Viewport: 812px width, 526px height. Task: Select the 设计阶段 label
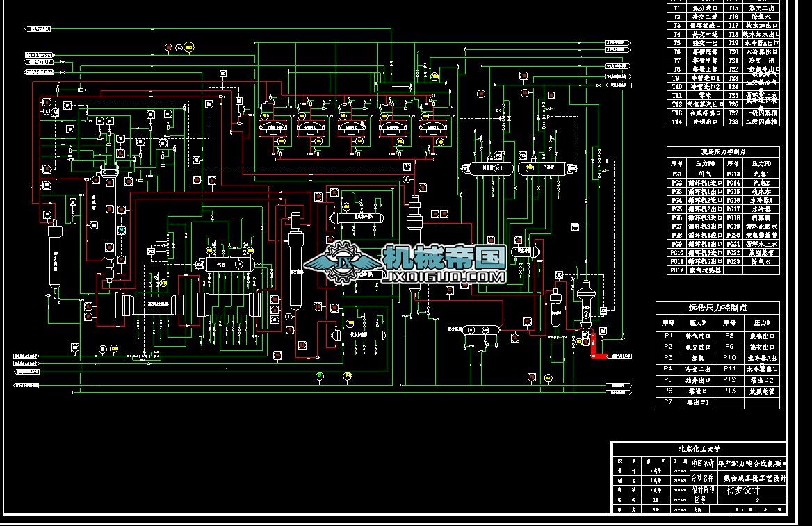tap(703, 490)
